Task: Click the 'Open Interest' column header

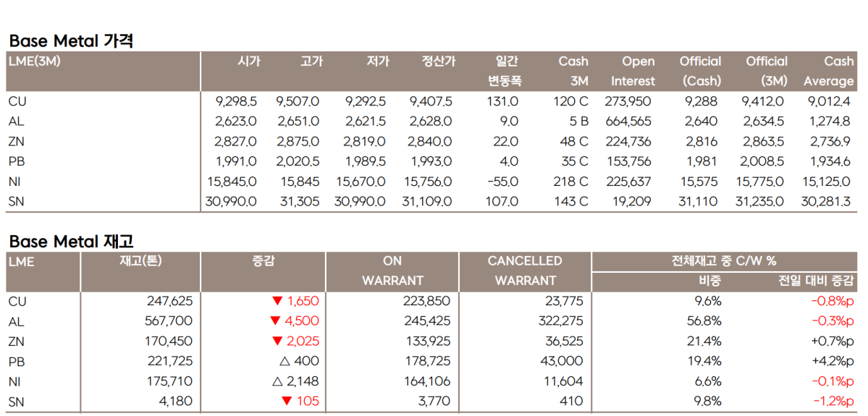Action: click(x=633, y=71)
